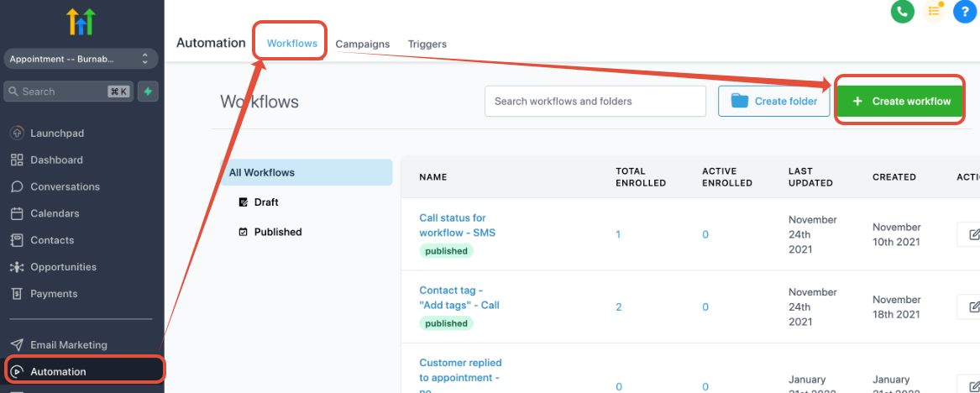Click the green phone call icon
This screenshot has height=393, width=980.
tap(902, 11)
